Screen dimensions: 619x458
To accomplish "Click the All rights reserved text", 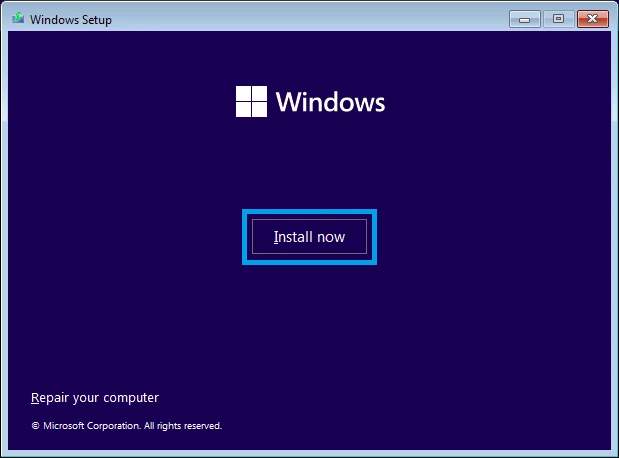I will point(185,426).
